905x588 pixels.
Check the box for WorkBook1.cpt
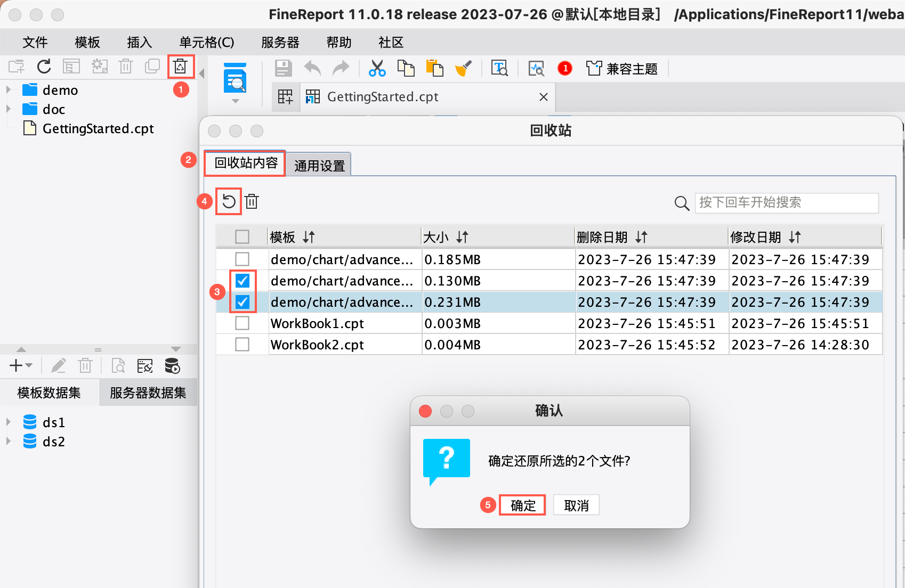[242, 323]
